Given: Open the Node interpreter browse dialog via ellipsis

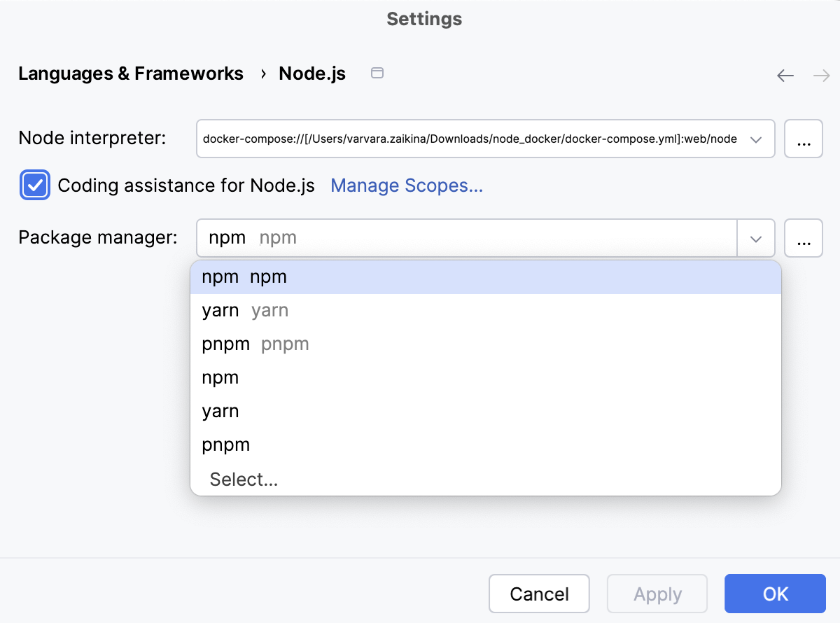Looking at the screenshot, I should tap(803, 139).
